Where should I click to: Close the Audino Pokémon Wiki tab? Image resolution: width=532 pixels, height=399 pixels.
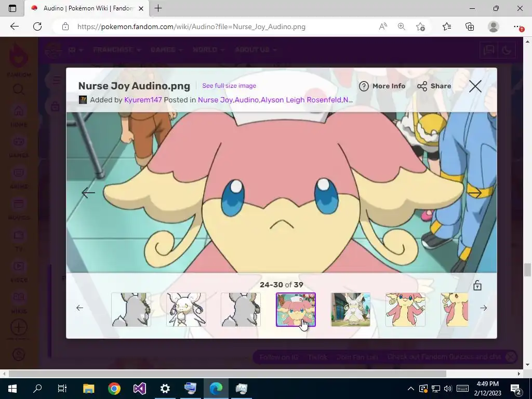pos(141,8)
